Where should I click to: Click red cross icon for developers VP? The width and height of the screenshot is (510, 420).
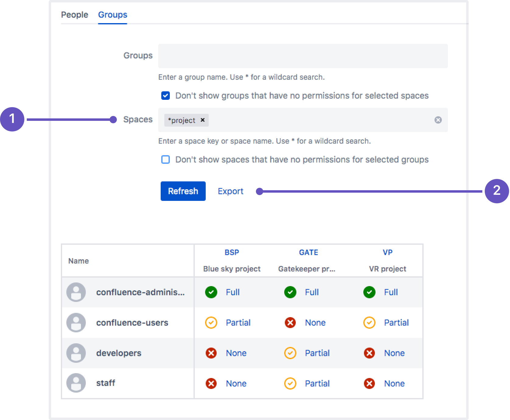click(x=369, y=353)
